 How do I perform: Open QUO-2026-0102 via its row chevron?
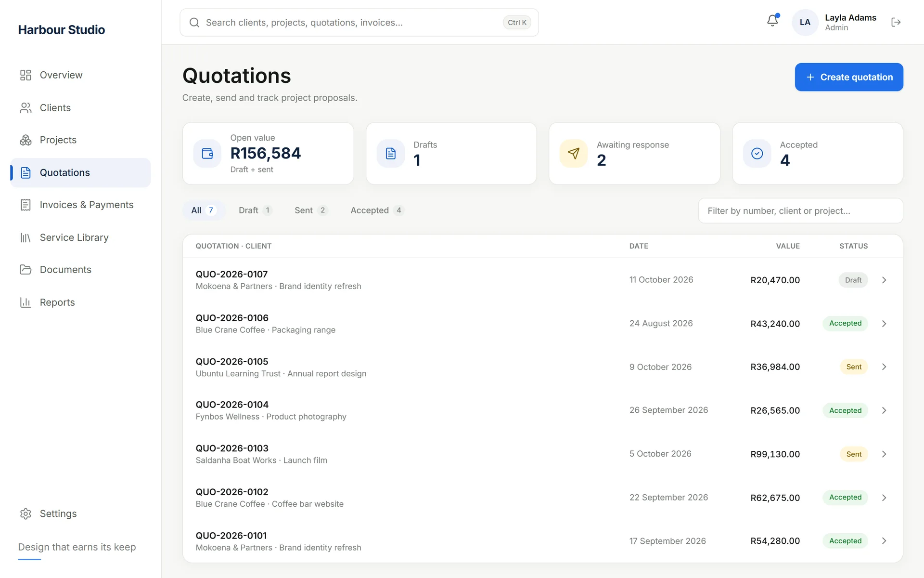tap(884, 498)
